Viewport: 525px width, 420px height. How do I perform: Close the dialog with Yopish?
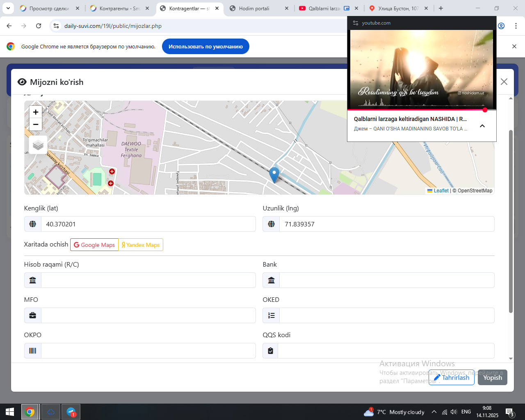[x=492, y=377]
